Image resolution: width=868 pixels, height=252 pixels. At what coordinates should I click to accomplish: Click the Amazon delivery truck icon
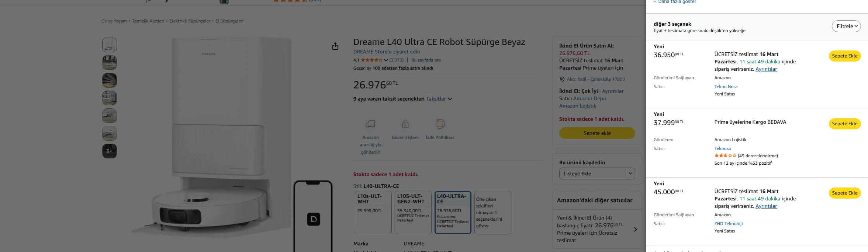[x=370, y=124]
